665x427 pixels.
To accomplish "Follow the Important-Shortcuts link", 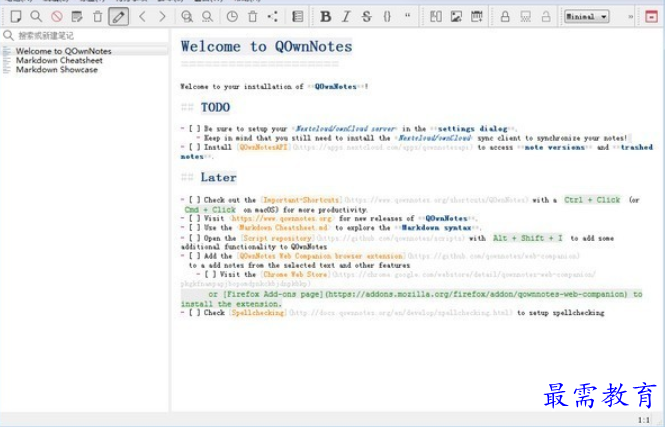I will (x=301, y=200).
